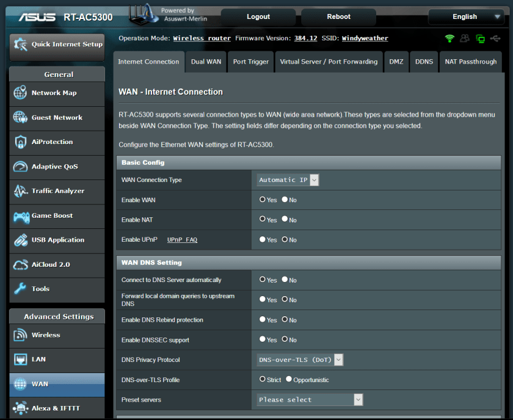Open Traffic Analyzer pulse icon
Viewport: 513px width, 420px height.
tap(21, 191)
